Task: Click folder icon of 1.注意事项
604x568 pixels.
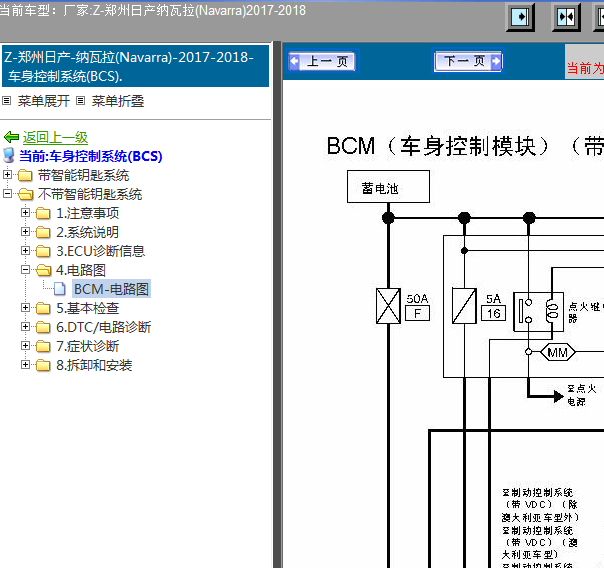Action: [x=43, y=213]
